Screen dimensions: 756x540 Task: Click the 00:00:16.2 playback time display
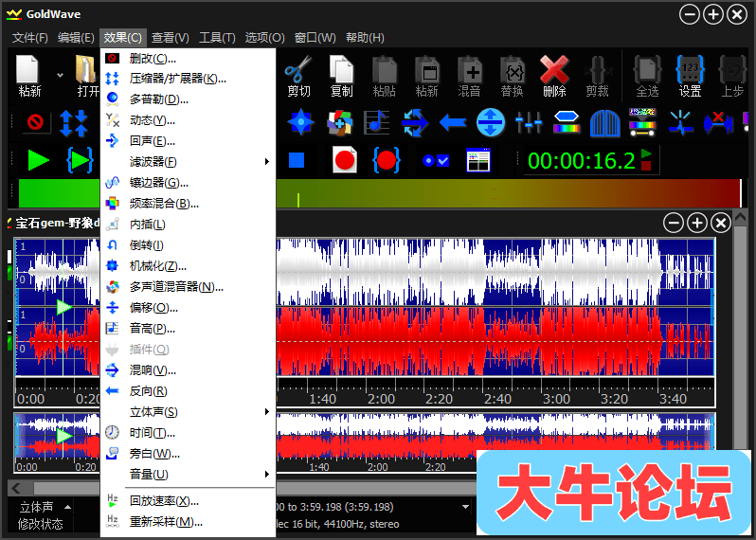[x=581, y=160]
